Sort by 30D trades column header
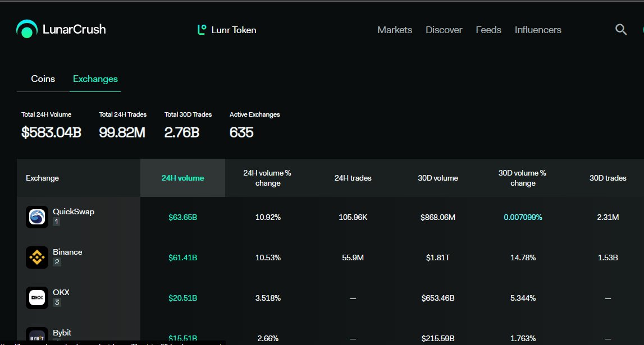Image resolution: width=644 pixels, height=345 pixels. click(608, 178)
